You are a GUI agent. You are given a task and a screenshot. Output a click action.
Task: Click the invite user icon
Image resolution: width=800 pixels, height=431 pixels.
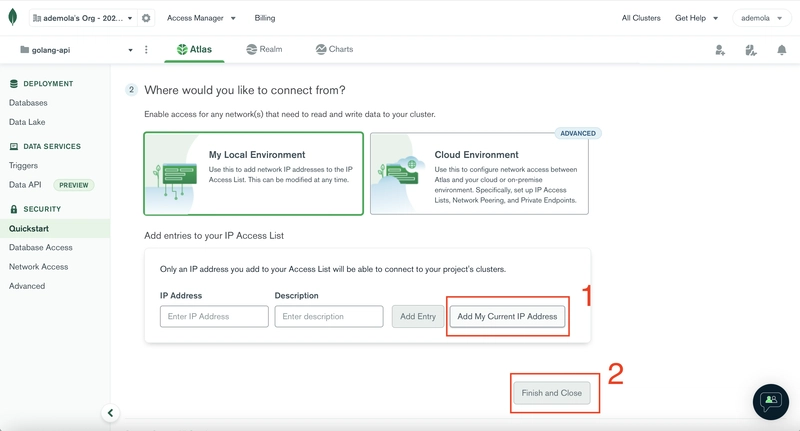pos(720,50)
